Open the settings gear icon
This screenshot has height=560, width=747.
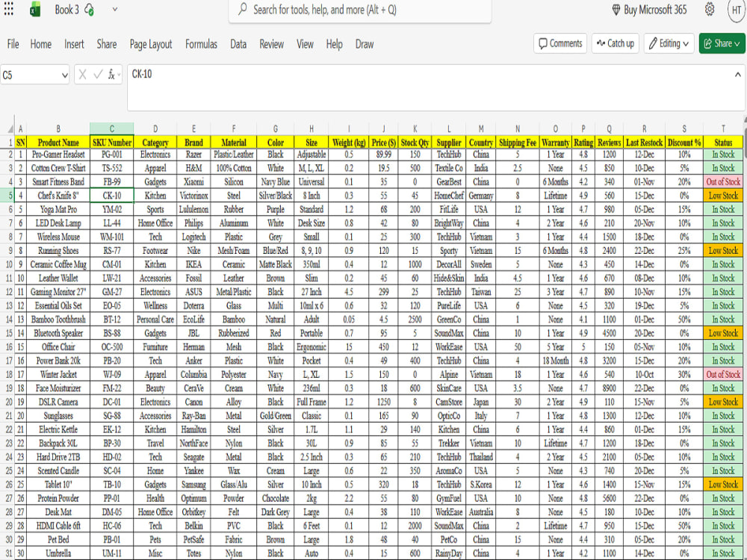point(710,10)
